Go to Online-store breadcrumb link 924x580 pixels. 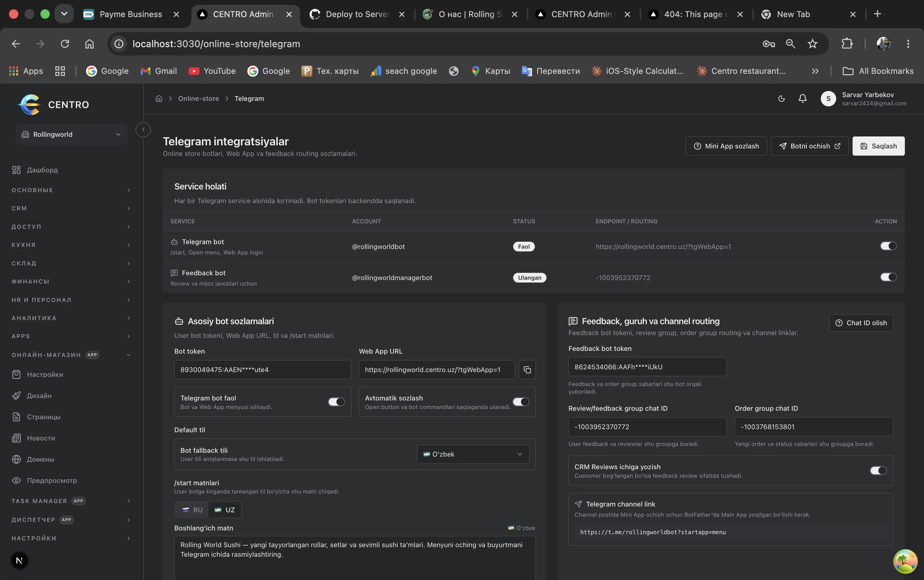pyautogui.click(x=199, y=98)
